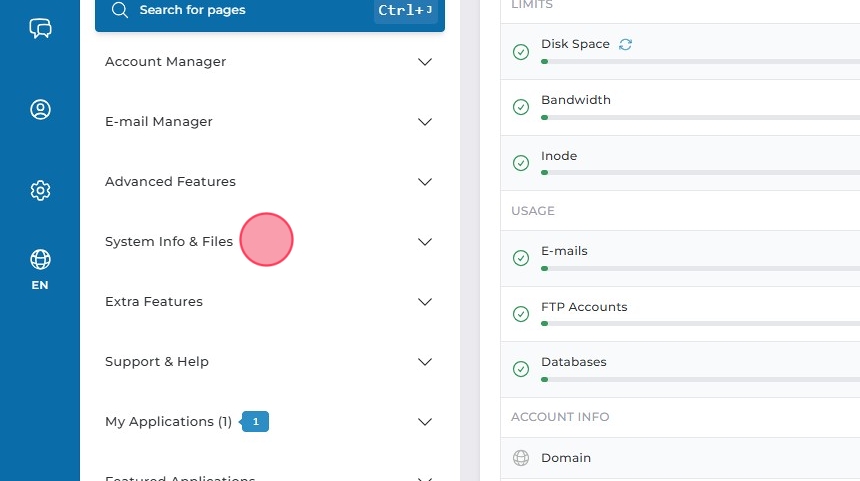Expand the Advanced Features chevron
The height and width of the screenshot is (481, 860).
(425, 182)
